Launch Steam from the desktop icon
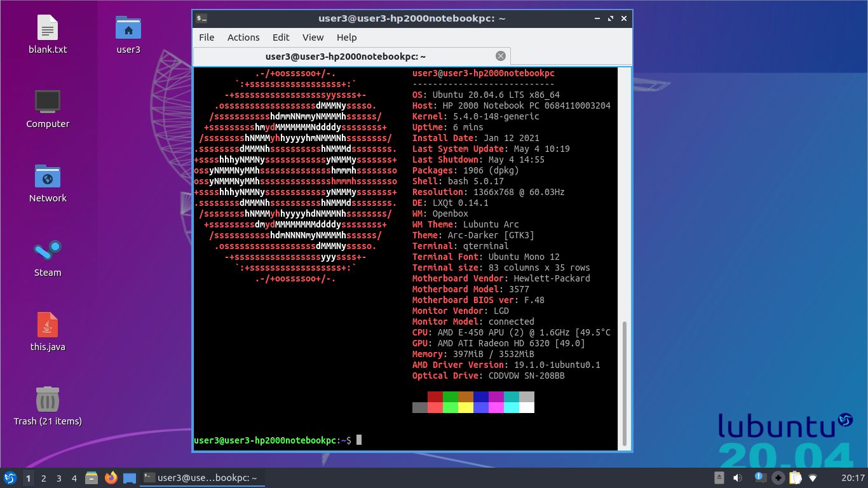868x488 pixels. (x=48, y=251)
